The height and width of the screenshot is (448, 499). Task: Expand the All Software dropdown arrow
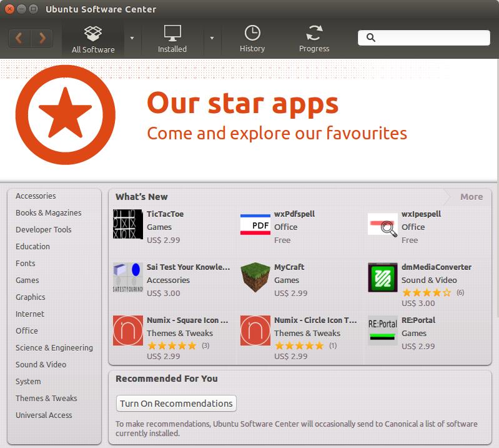point(132,38)
